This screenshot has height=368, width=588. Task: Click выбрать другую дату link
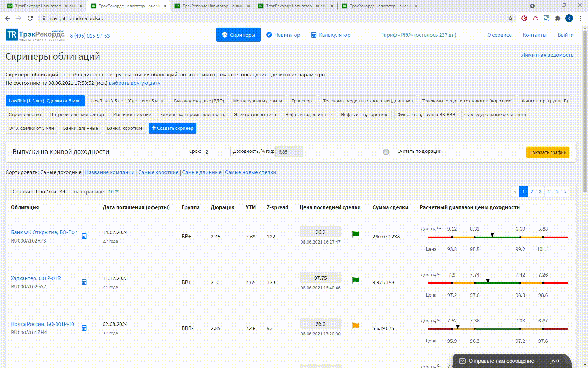click(134, 83)
